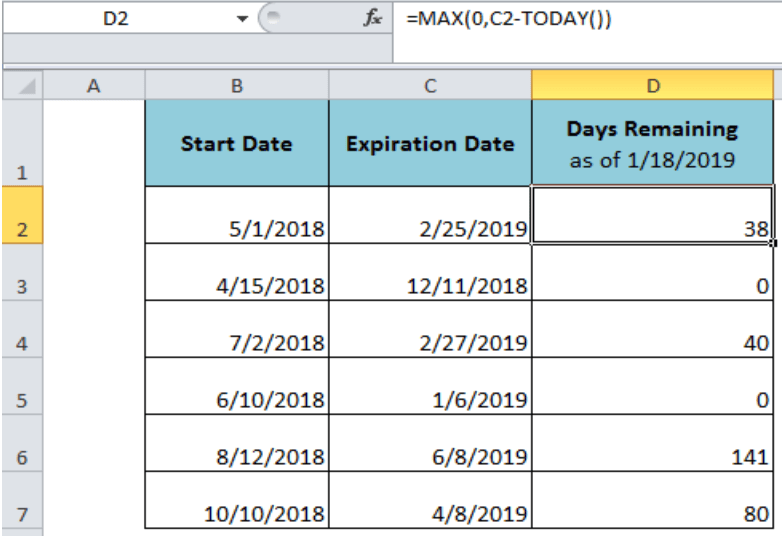
Task: Click the formula bar with MAX formula
Action: point(590,19)
